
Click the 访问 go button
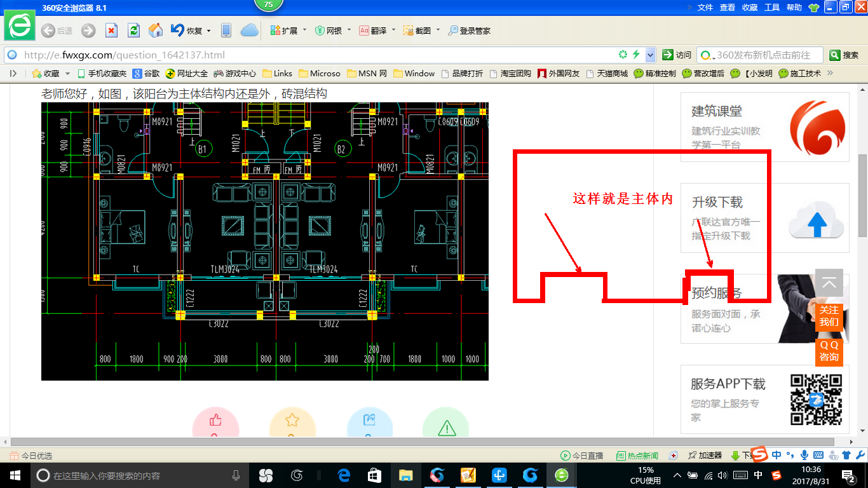point(677,55)
